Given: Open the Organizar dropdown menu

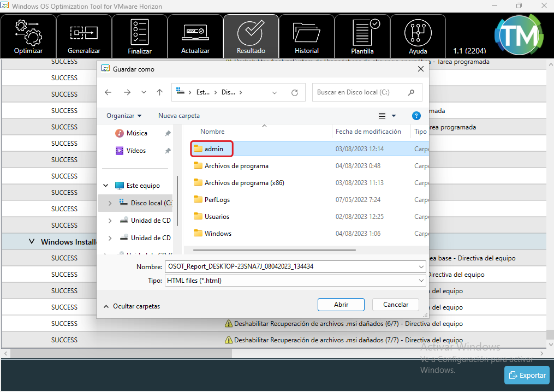Looking at the screenshot, I should pos(124,116).
